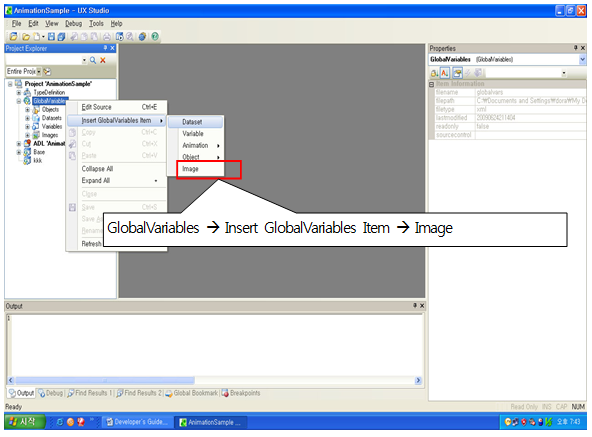Open the Help menu
Viewport: 592px width, 437px height.
116,23
